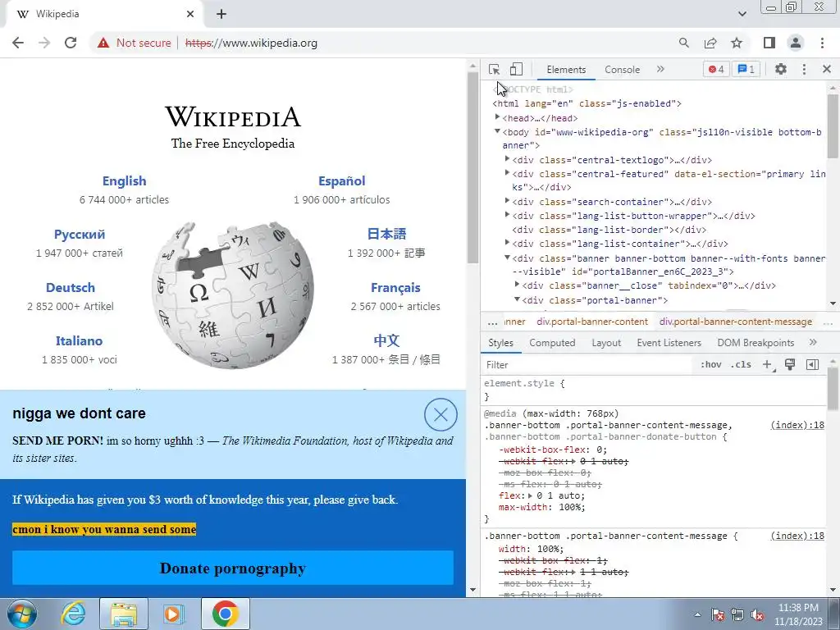Reload the Wikipedia page
The image size is (840, 630).
click(x=71, y=43)
